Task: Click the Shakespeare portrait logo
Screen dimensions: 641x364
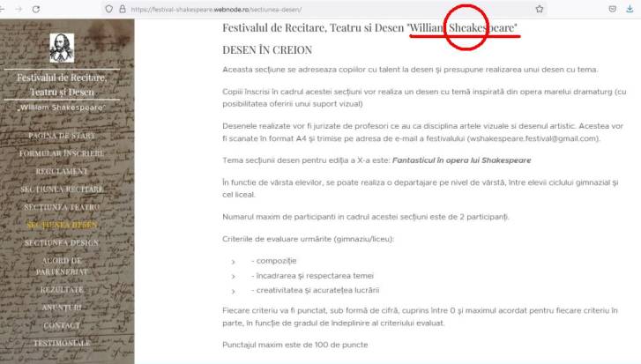Action: click(x=62, y=48)
